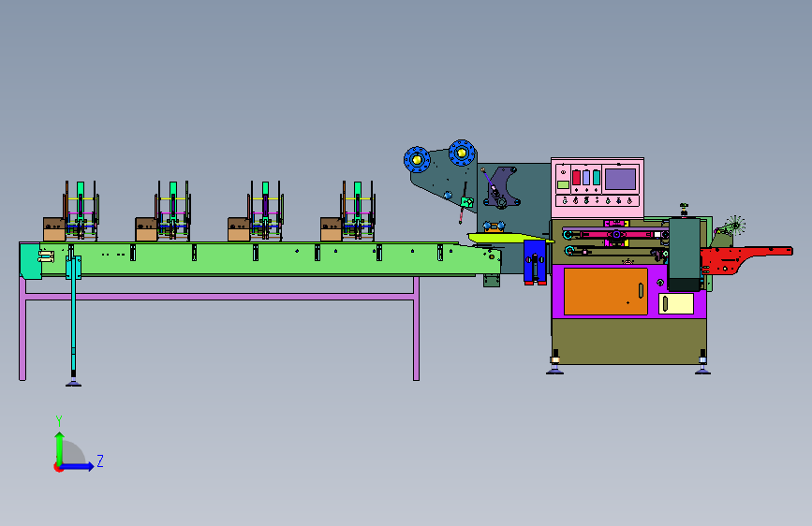Image resolution: width=812 pixels, height=526 pixels.
Task: Select the left leveling foot of the machine base
Action: tap(555, 362)
